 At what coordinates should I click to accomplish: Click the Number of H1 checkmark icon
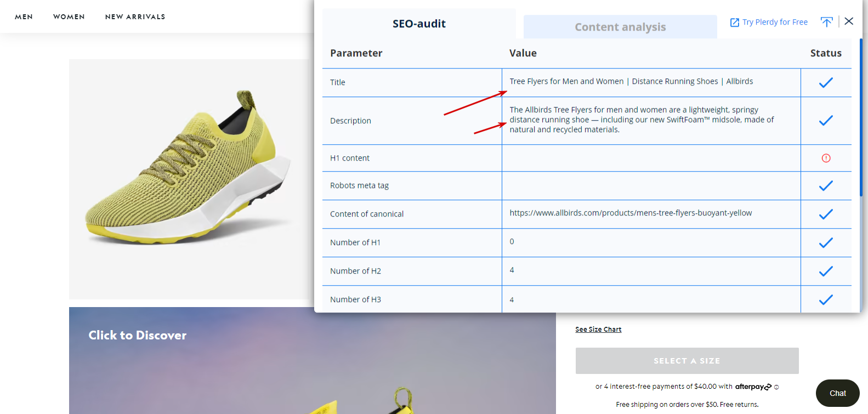coord(826,243)
